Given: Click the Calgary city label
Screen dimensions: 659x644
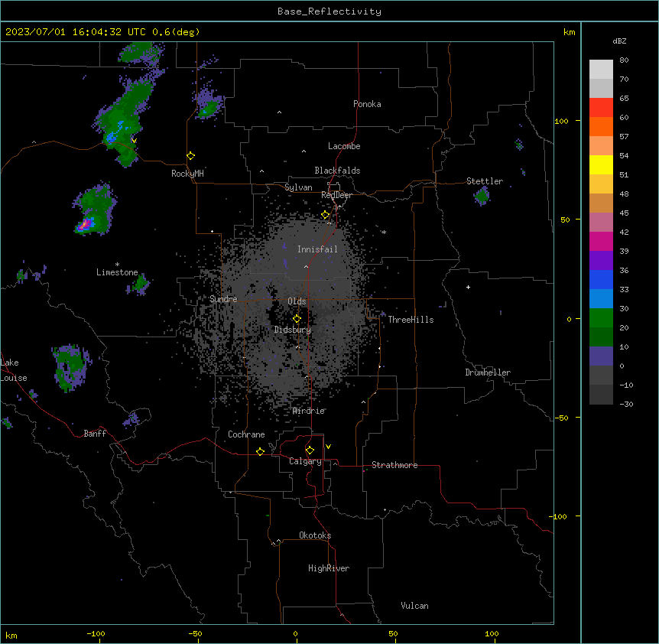Looking at the screenshot, I should click(305, 461).
